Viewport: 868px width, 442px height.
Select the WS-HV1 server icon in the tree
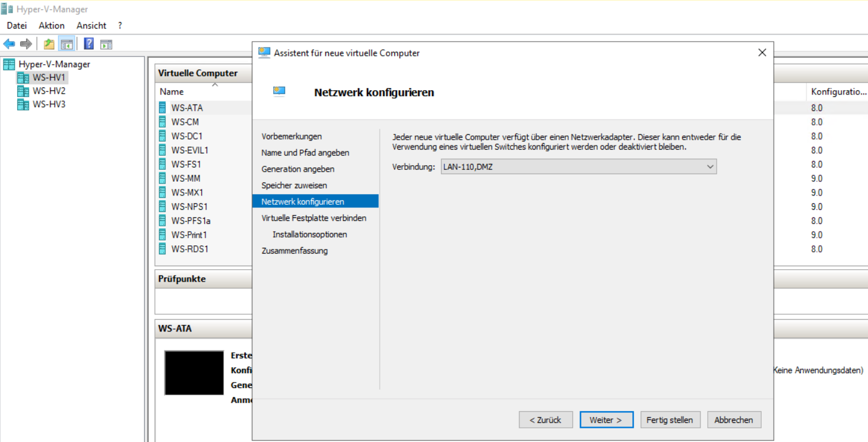(x=23, y=78)
